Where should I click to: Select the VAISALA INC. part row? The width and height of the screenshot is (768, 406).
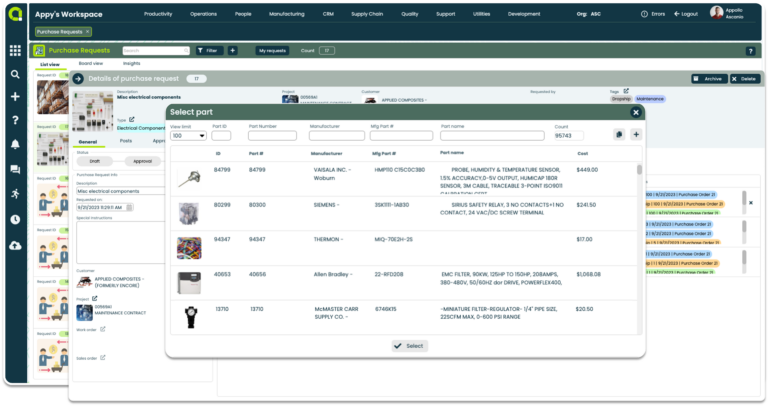404,179
